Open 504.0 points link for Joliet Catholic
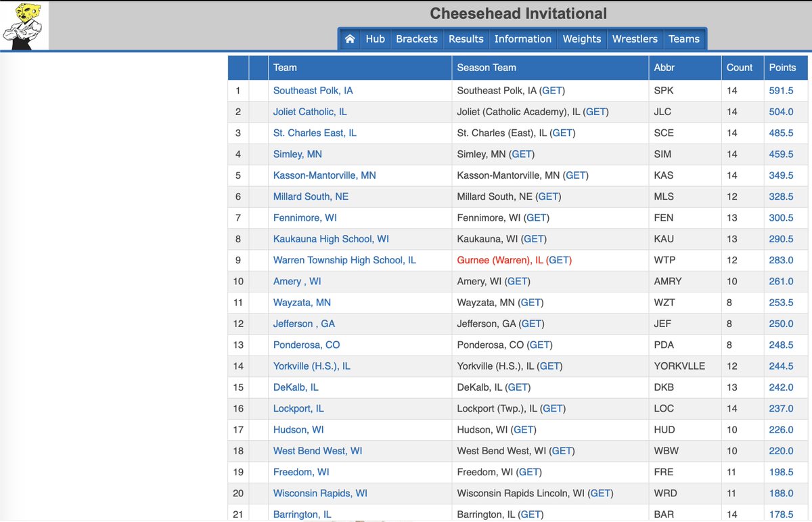812x522 pixels. point(781,112)
